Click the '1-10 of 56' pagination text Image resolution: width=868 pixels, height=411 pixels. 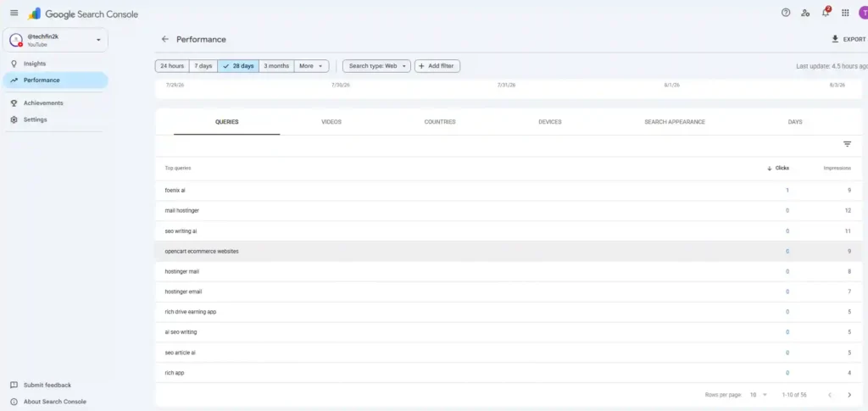[x=794, y=395]
